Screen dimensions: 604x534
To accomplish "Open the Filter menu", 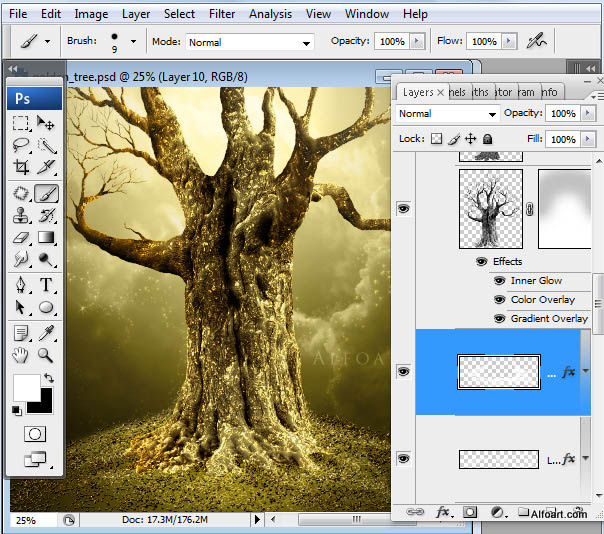I will (222, 14).
